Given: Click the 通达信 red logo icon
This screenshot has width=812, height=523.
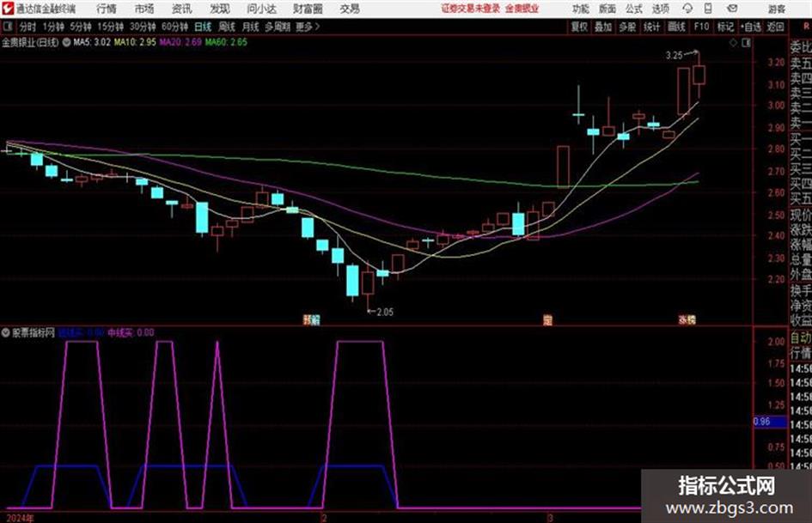Looking at the screenshot, I should coord(7,9).
